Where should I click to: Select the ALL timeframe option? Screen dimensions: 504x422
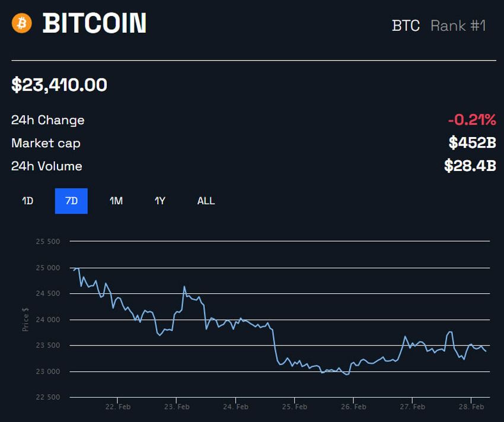click(205, 201)
